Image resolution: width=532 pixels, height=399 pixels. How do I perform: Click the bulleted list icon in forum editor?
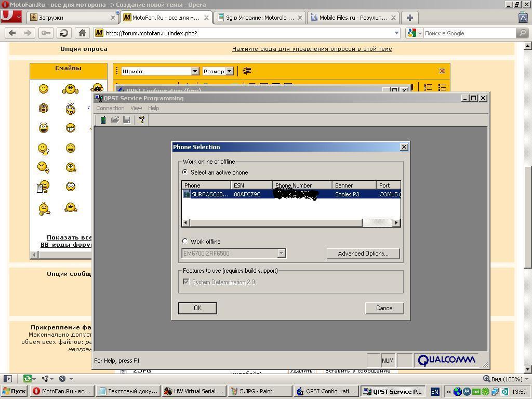pyautogui.click(x=442, y=87)
